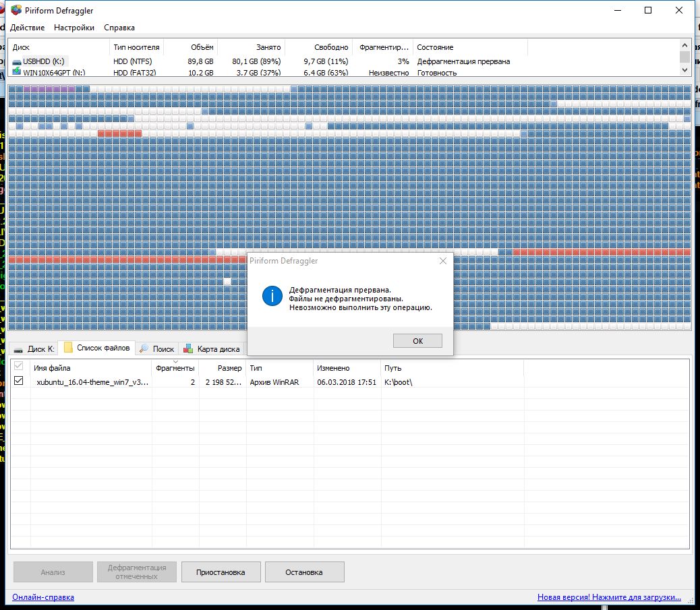Image resolution: width=700 pixels, height=610 pixels.
Task: Close the Defraggler message dialog with X
Action: coord(443,261)
